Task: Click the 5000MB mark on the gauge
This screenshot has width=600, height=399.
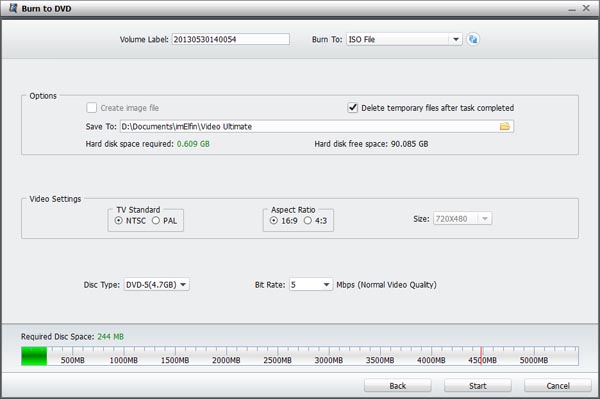Action: tap(534, 360)
